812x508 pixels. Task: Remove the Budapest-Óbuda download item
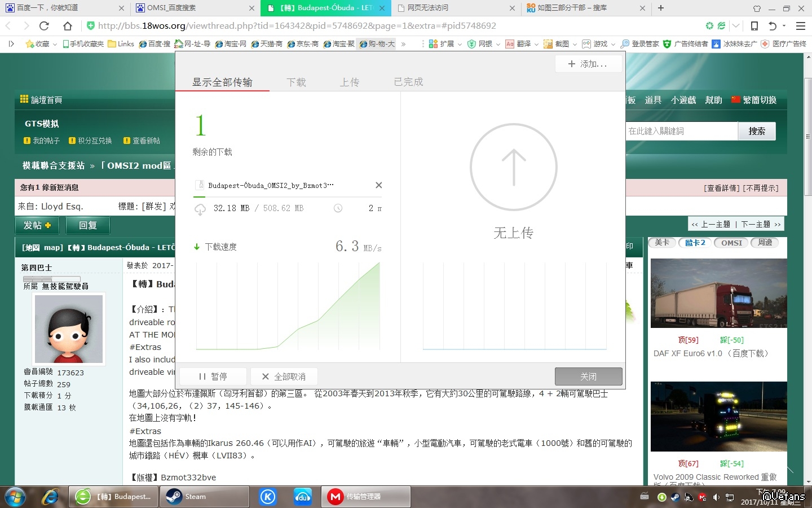378,185
